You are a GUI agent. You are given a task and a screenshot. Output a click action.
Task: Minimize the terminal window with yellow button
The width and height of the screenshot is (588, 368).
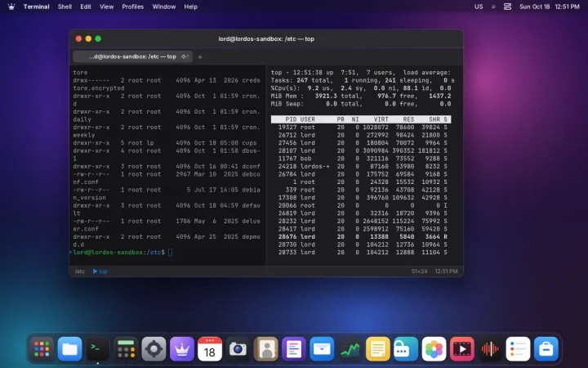pyautogui.click(x=88, y=38)
